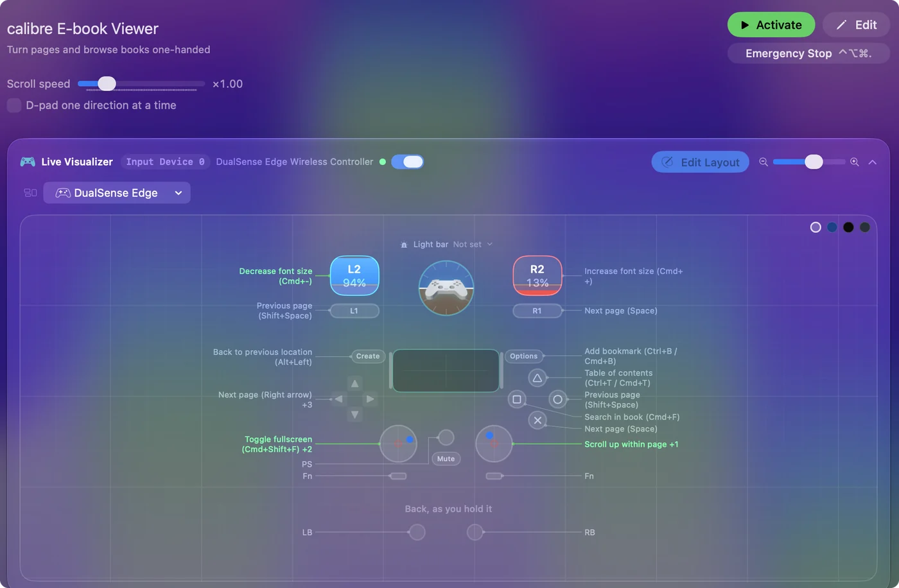Choose the black background color dot
The width and height of the screenshot is (899, 588).
coord(848,227)
